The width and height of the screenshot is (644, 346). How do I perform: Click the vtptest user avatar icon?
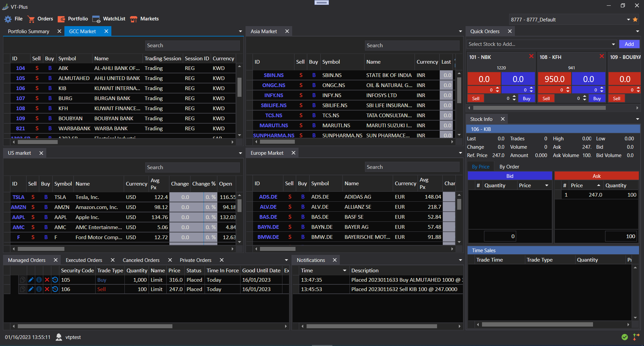pyautogui.click(x=59, y=337)
